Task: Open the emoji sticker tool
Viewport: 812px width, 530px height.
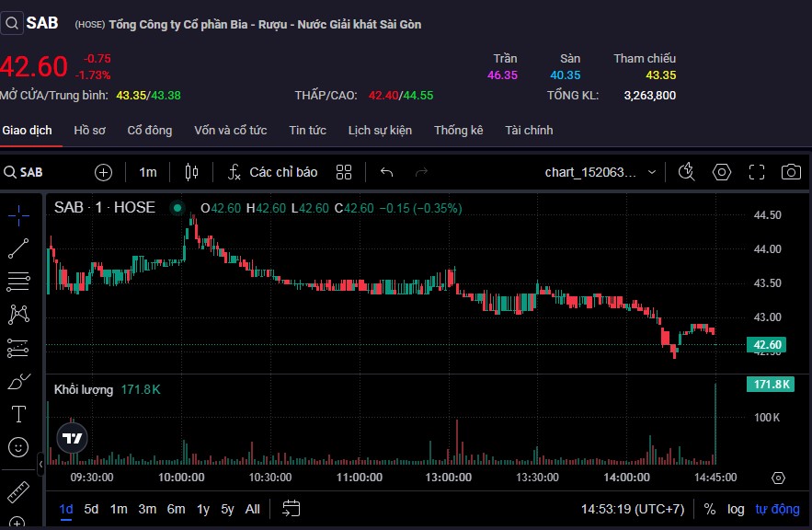Action: [18, 447]
